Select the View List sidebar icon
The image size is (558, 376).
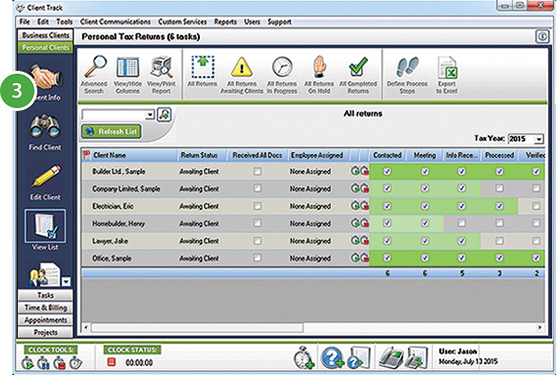point(45,226)
